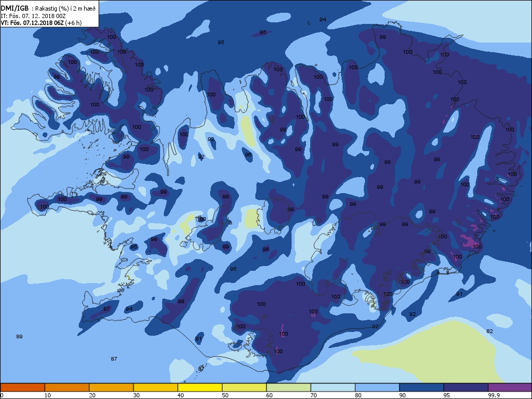Choose the medium blue 90–95 legend swatch
Screen dimensions: 532x399
pyautogui.click(x=422, y=387)
